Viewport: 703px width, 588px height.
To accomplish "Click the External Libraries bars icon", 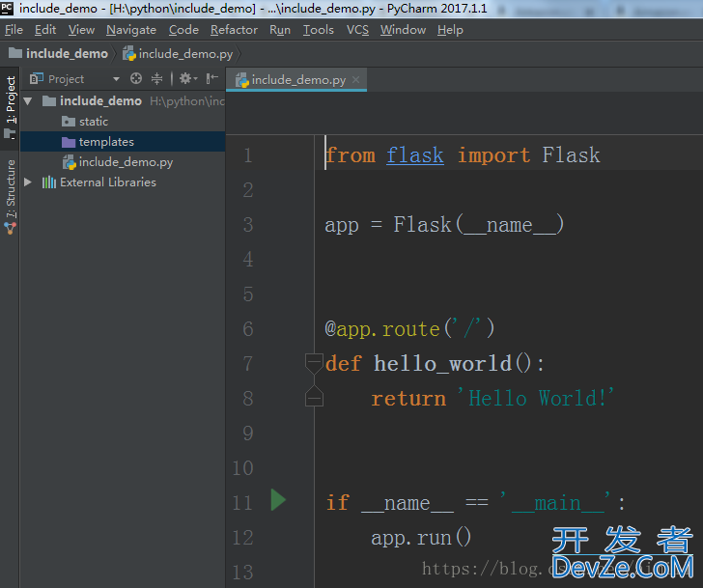I will click(x=49, y=182).
